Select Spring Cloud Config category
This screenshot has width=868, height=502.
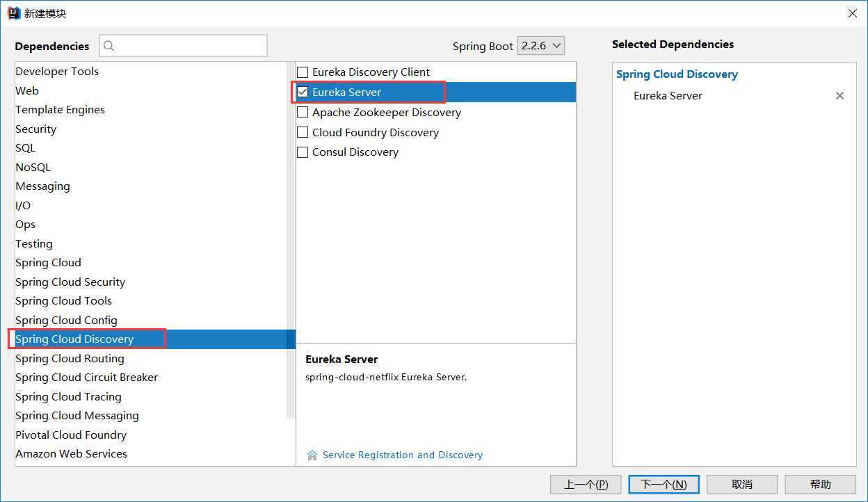(x=66, y=321)
